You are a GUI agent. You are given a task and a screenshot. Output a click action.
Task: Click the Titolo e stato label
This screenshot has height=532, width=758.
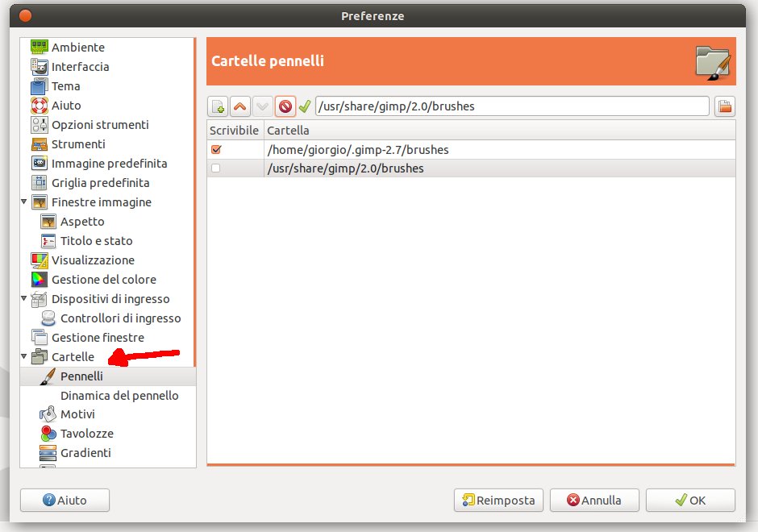click(96, 241)
